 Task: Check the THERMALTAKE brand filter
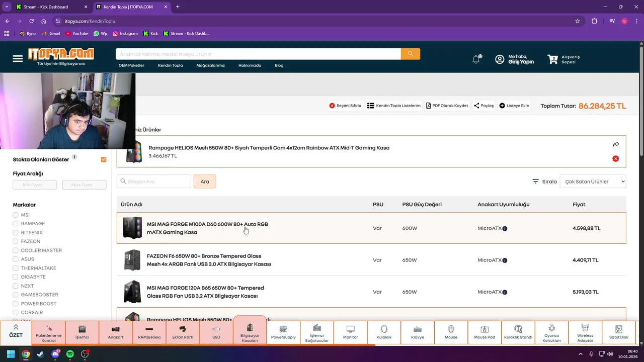[16, 268]
